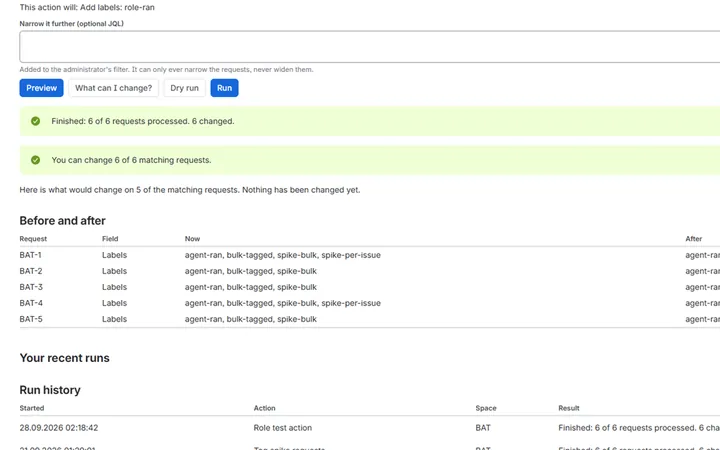Select the BAT-2 request cell

point(31,271)
